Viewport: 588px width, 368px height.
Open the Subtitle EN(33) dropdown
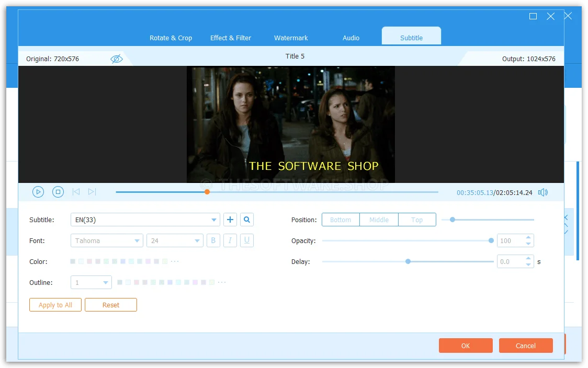pos(145,220)
